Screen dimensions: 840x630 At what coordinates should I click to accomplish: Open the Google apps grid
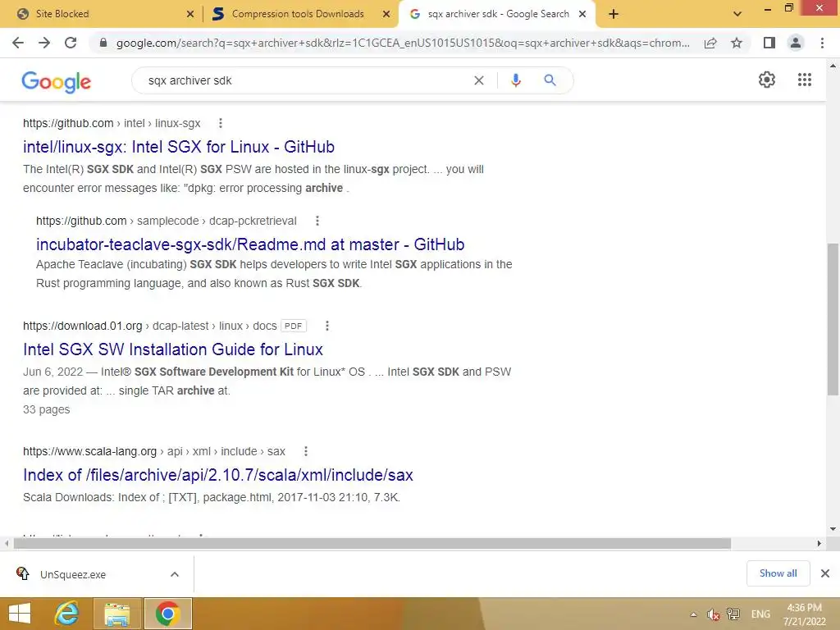tap(805, 80)
